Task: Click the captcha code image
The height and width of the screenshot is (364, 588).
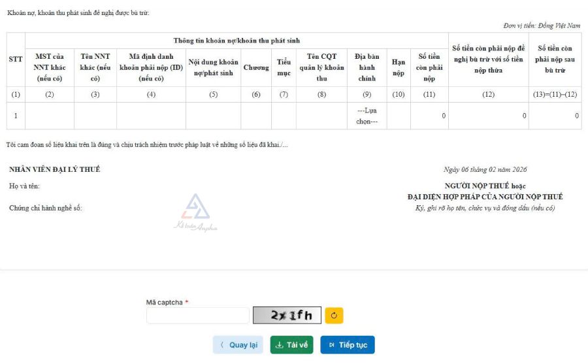Action: [x=287, y=316]
